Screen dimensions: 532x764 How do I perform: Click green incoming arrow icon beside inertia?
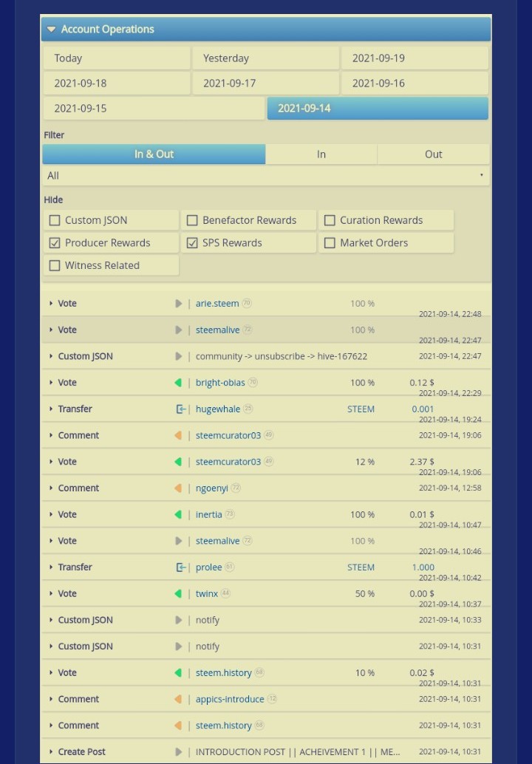(x=178, y=514)
